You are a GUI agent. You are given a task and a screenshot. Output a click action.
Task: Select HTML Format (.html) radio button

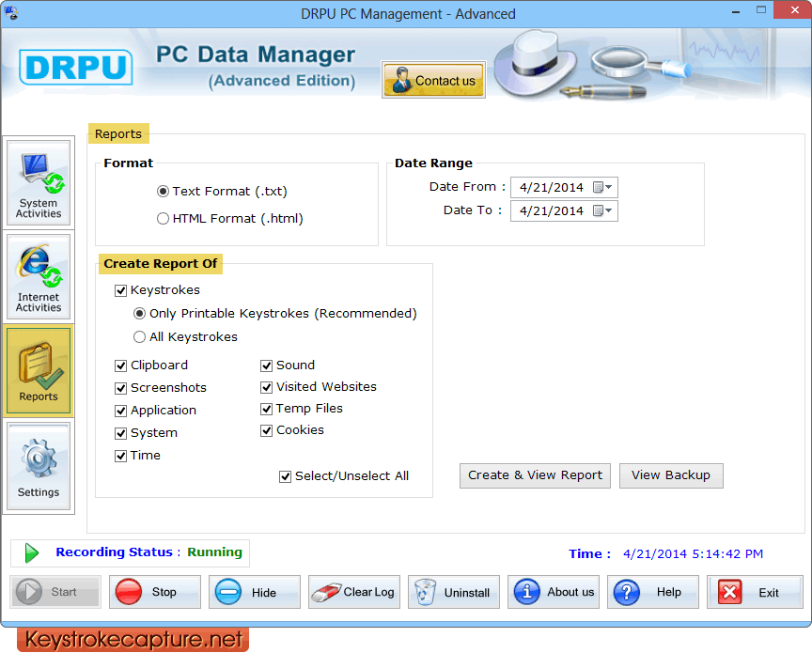pyautogui.click(x=164, y=219)
